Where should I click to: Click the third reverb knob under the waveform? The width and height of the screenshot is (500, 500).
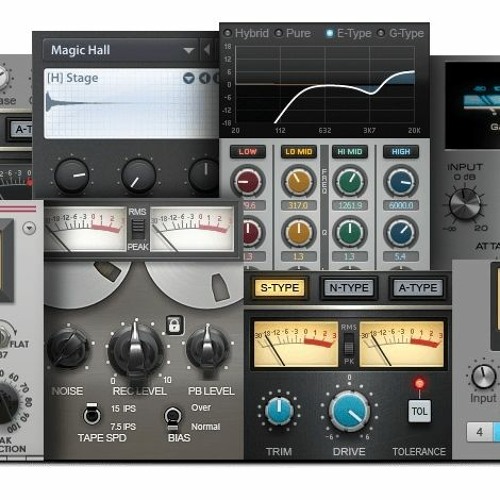(x=204, y=176)
